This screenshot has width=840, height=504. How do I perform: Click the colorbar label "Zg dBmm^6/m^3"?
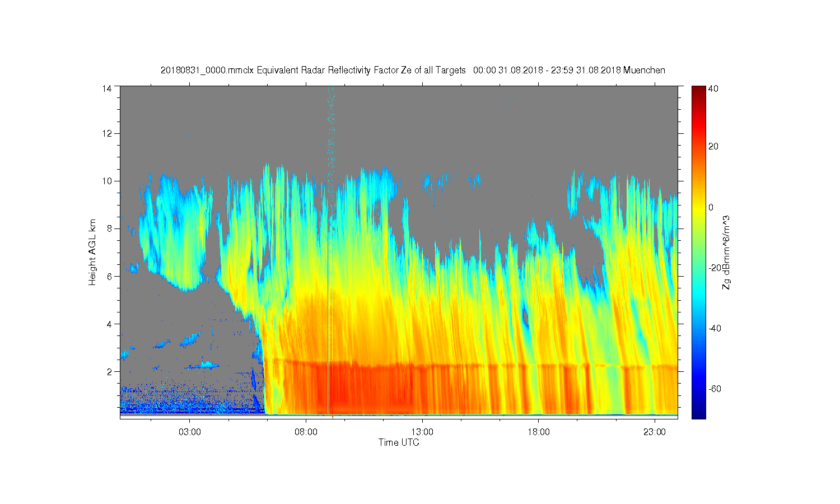(726, 252)
